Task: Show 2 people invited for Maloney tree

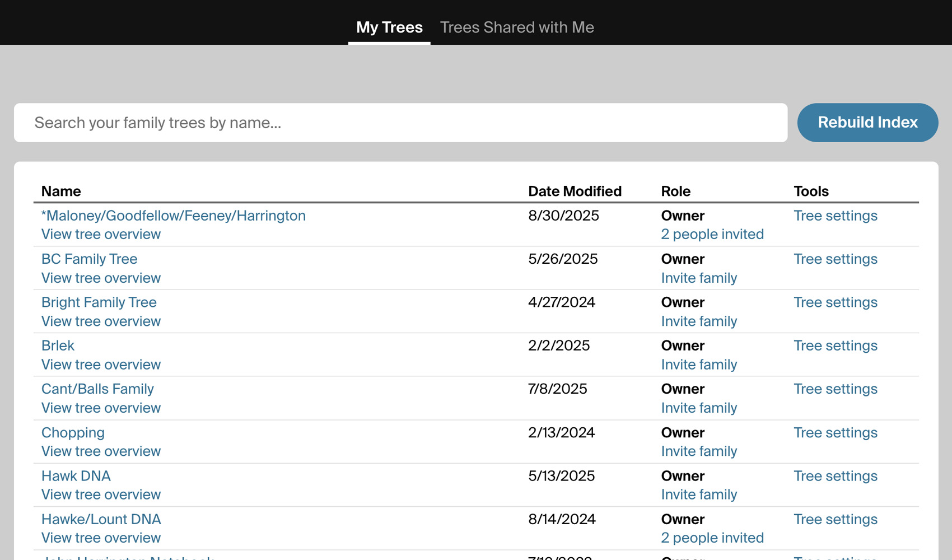Action: click(x=712, y=234)
